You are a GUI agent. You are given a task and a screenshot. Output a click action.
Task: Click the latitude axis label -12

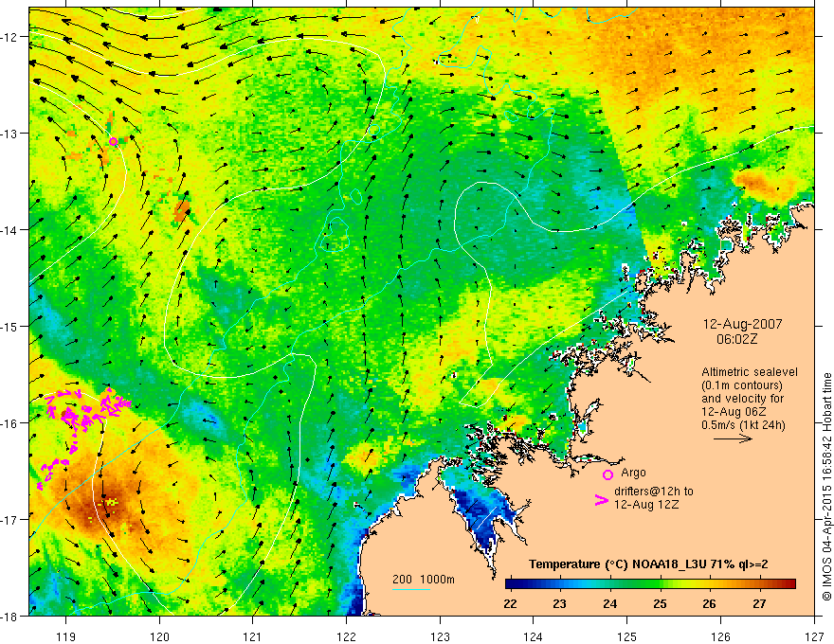point(10,37)
